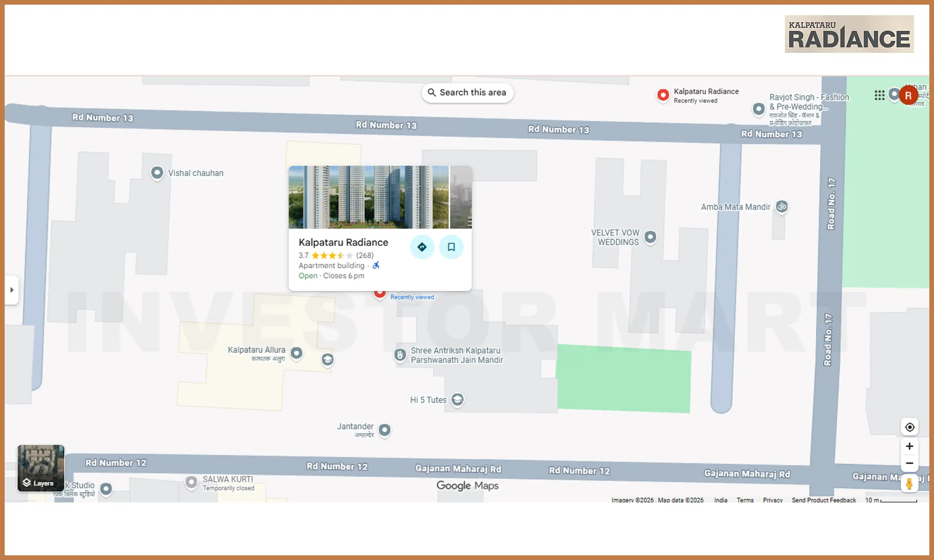Click the SALWA KURTI label

(x=228, y=479)
